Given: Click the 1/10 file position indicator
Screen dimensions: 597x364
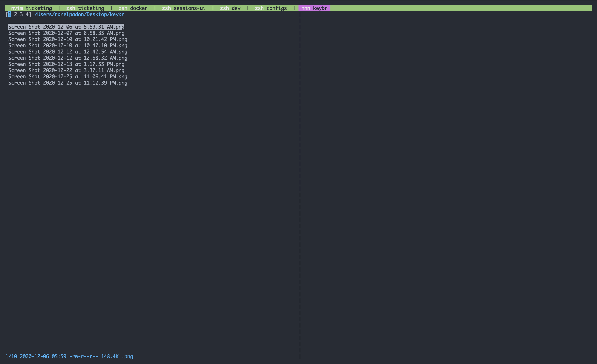Looking at the screenshot, I should coord(12,357).
